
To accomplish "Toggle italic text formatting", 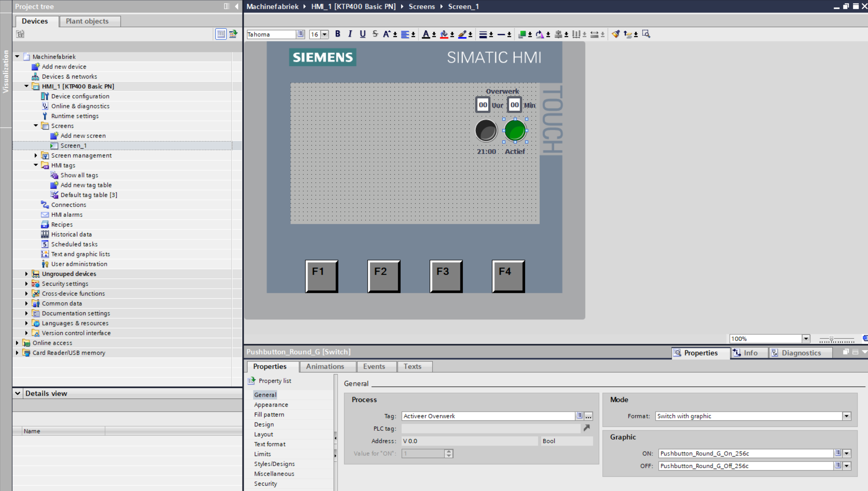I will [x=350, y=34].
